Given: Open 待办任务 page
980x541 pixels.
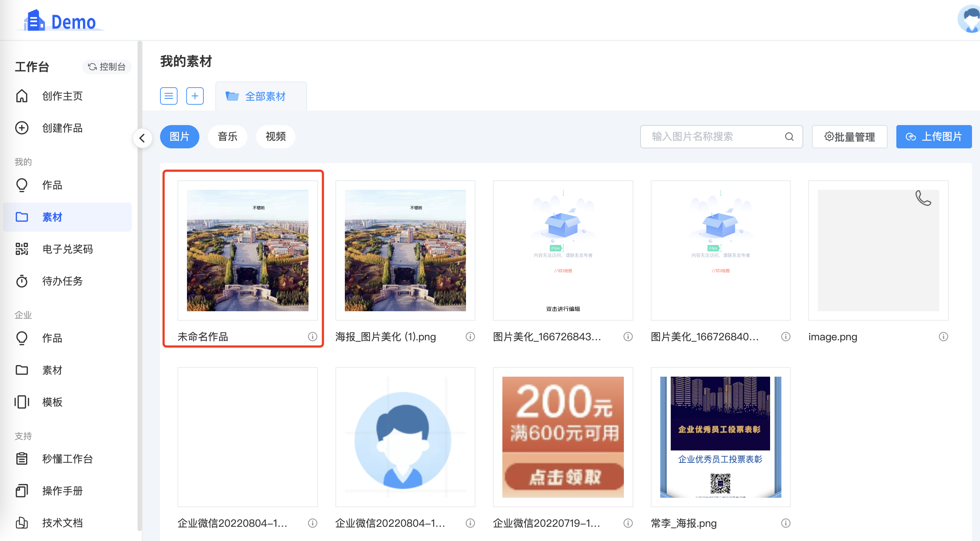Looking at the screenshot, I should tap(63, 281).
